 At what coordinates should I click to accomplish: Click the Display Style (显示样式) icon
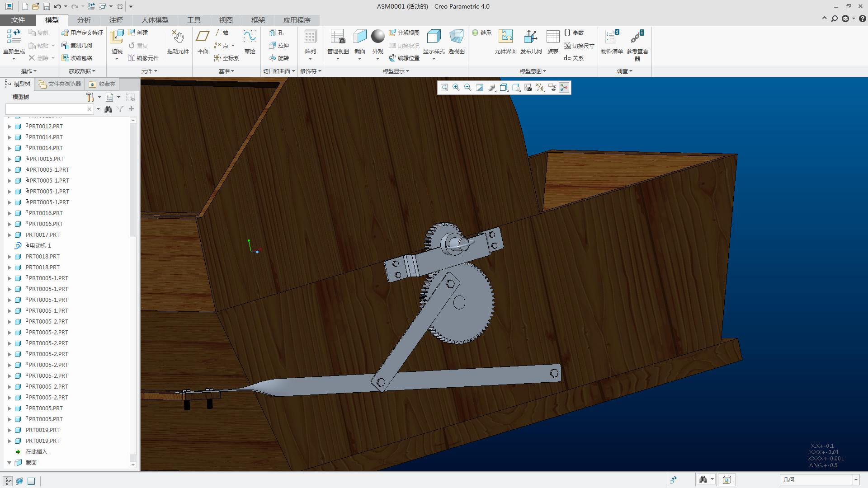tap(434, 37)
